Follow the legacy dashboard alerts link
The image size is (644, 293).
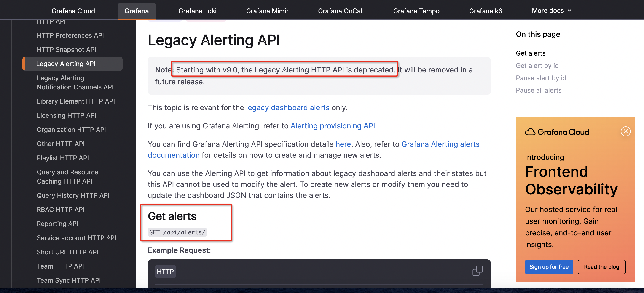tap(287, 108)
